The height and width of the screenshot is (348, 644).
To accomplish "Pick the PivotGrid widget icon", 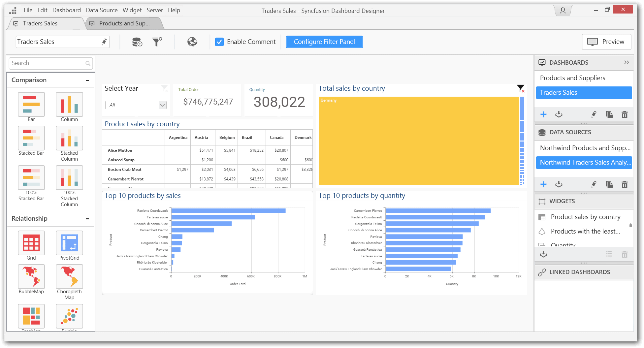I will (x=69, y=243).
